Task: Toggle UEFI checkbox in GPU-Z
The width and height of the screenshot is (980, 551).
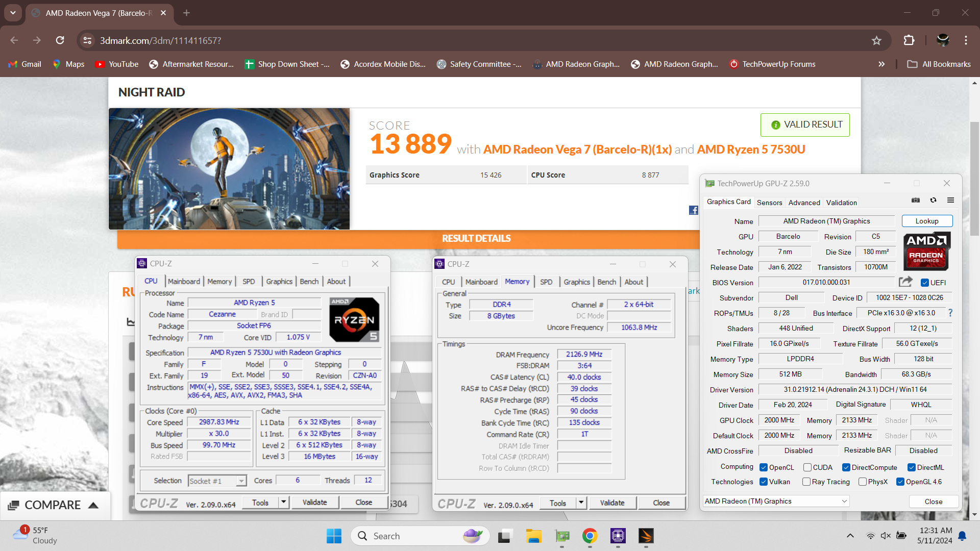Action: 924,283
